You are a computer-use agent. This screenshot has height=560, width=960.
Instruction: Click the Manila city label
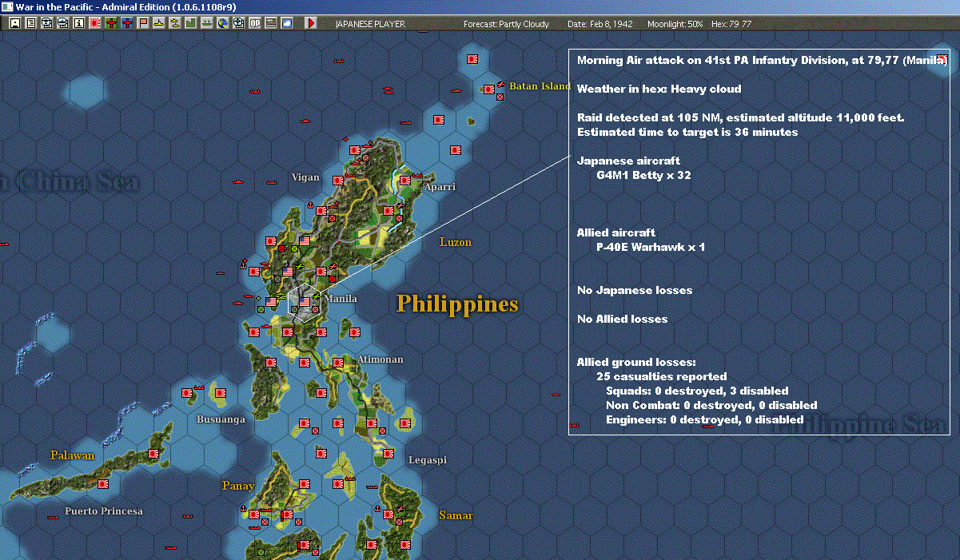[341, 299]
